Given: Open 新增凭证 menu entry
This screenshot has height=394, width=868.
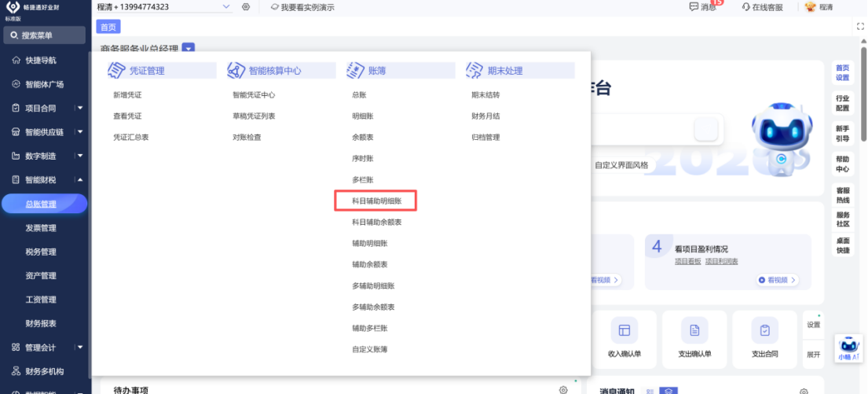Looking at the screenshot, I should [127, 95].
